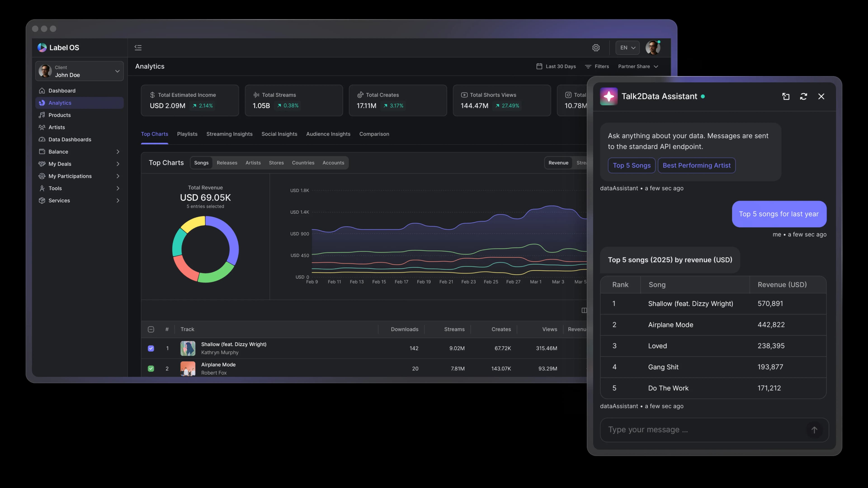This screenshot has height=488, width=868.
Task: Open the Data Dashboards panel
Action: 69,139
